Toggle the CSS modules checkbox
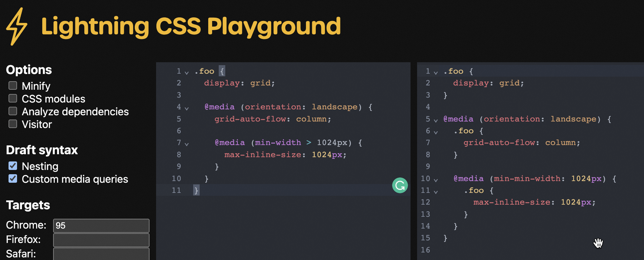The height and width of the screenshot is (260, 644). 13,98
